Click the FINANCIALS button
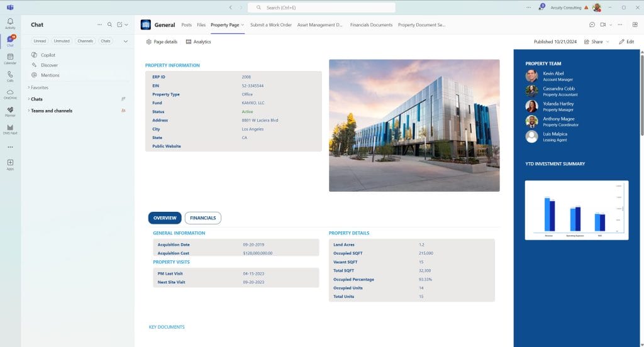This screenshot has height=347, width=644. point(203,218)
